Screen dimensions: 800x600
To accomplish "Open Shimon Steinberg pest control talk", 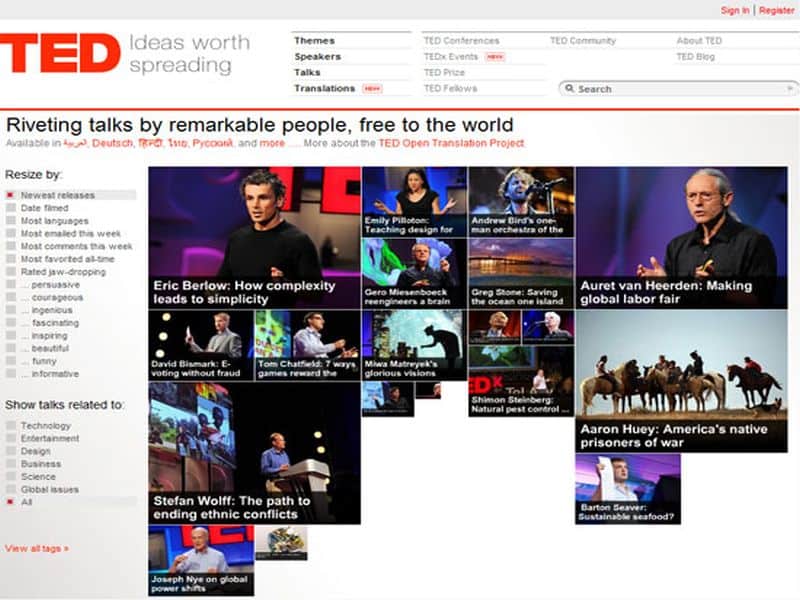I will click(x=521, y=381).
